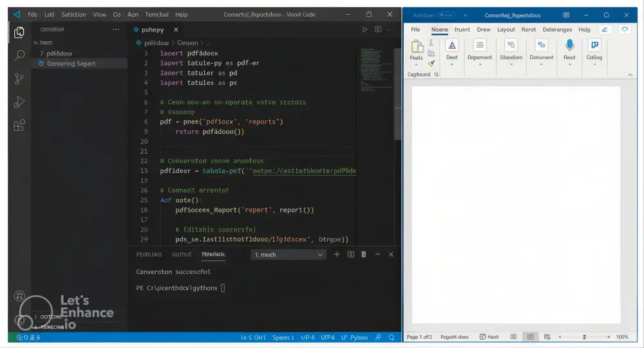The image size is (644, 348).
Task: Select the web layout view in Word status bar
Action: (547, 337)
